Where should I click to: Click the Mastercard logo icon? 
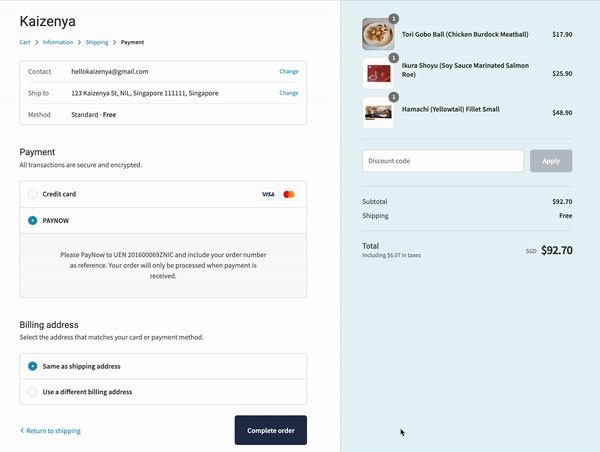coord(288,194)
